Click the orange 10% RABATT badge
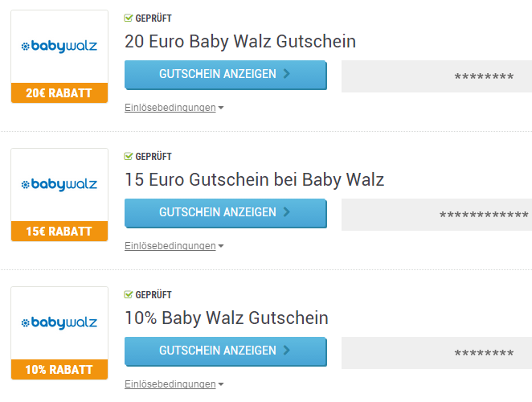 [59, 369]
